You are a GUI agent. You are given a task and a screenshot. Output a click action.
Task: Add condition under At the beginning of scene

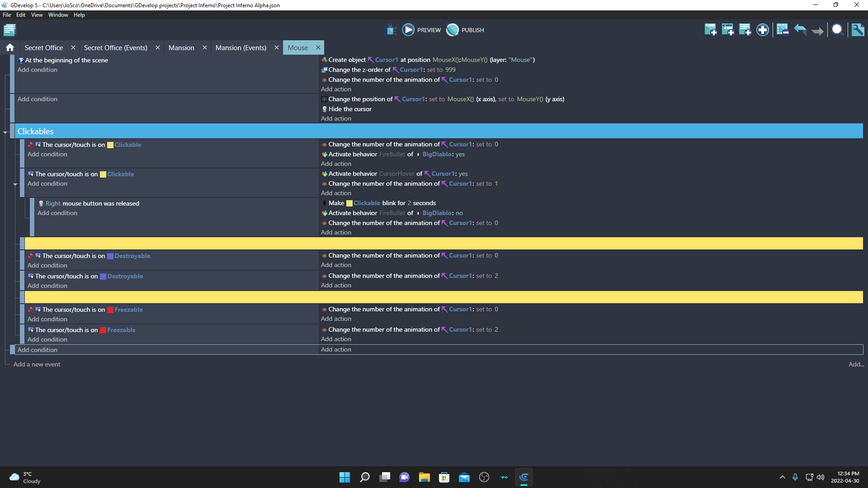[x=38, y=70]
